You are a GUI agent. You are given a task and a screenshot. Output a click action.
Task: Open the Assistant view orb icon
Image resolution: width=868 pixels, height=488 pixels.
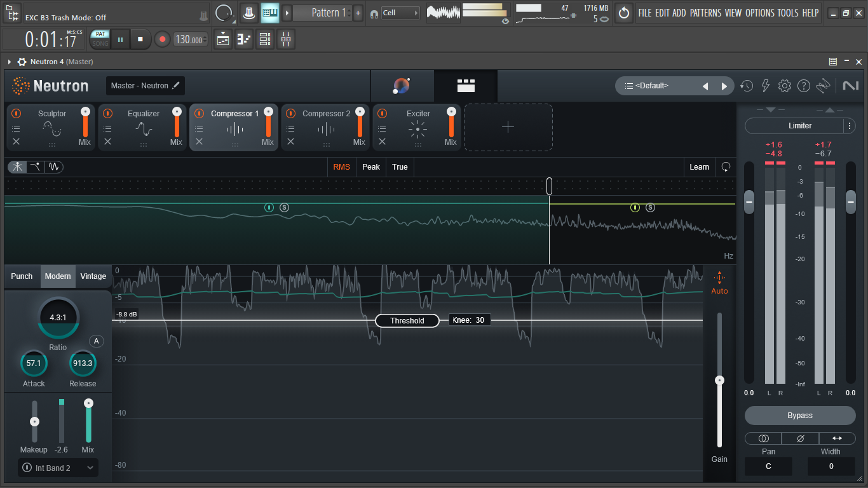[402, 86]
